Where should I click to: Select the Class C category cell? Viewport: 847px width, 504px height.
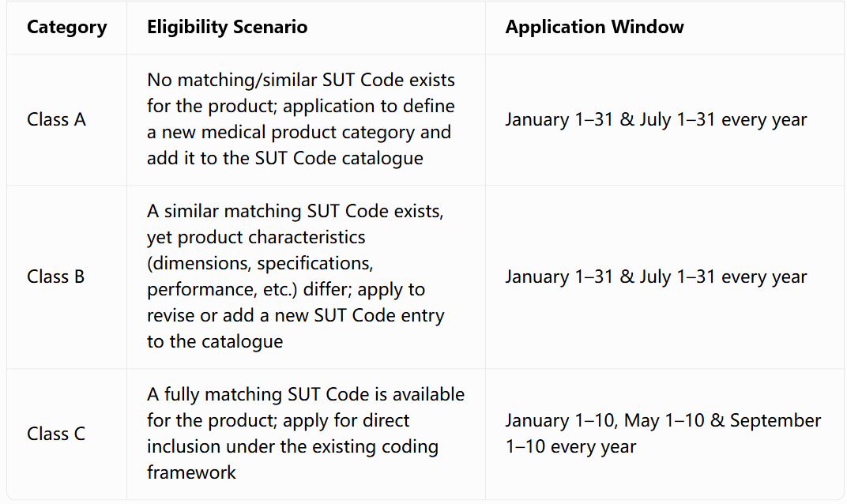tap(67, 434)
